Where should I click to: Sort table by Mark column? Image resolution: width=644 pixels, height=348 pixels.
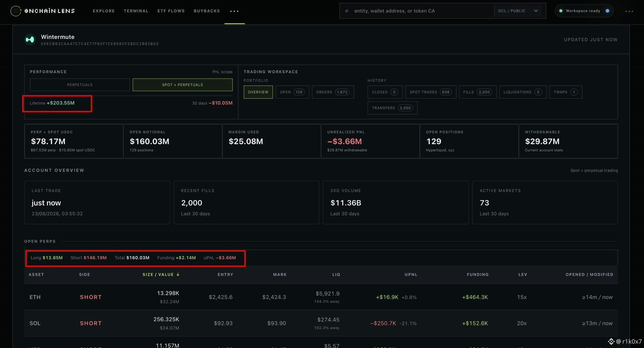(x=280, y=274)
